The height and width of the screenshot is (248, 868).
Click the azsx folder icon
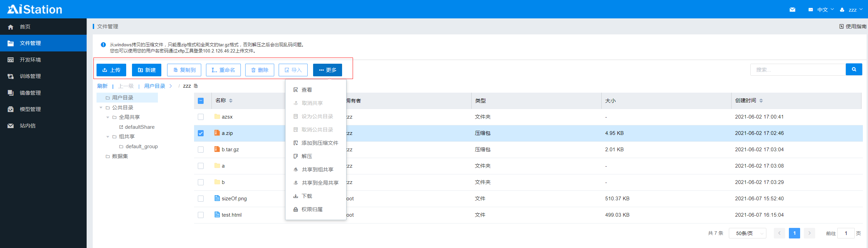[x=217, y=117]
